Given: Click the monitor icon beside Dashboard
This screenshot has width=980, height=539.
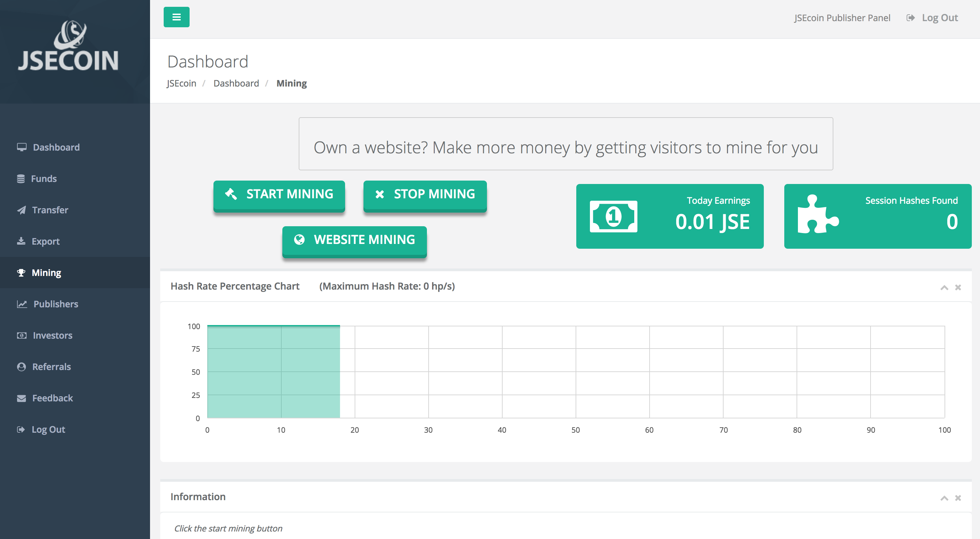Looking at the screenshot, I should [x=22, y=147].
